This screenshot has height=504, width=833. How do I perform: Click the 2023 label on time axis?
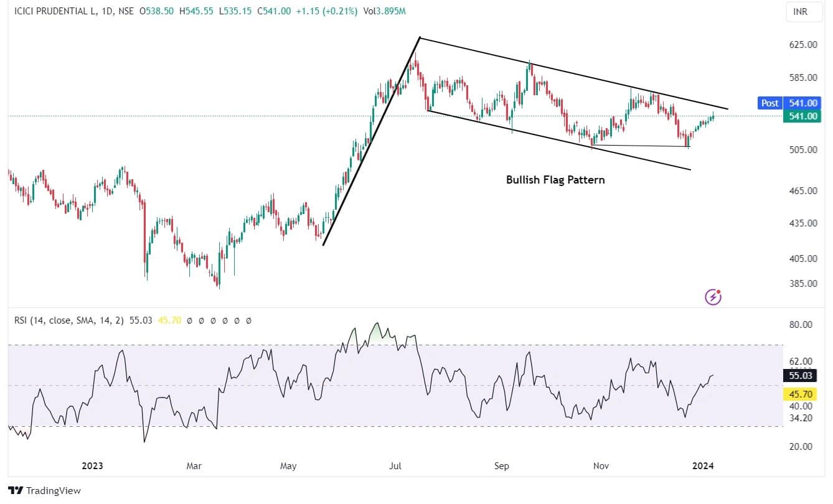pos(92,465)
